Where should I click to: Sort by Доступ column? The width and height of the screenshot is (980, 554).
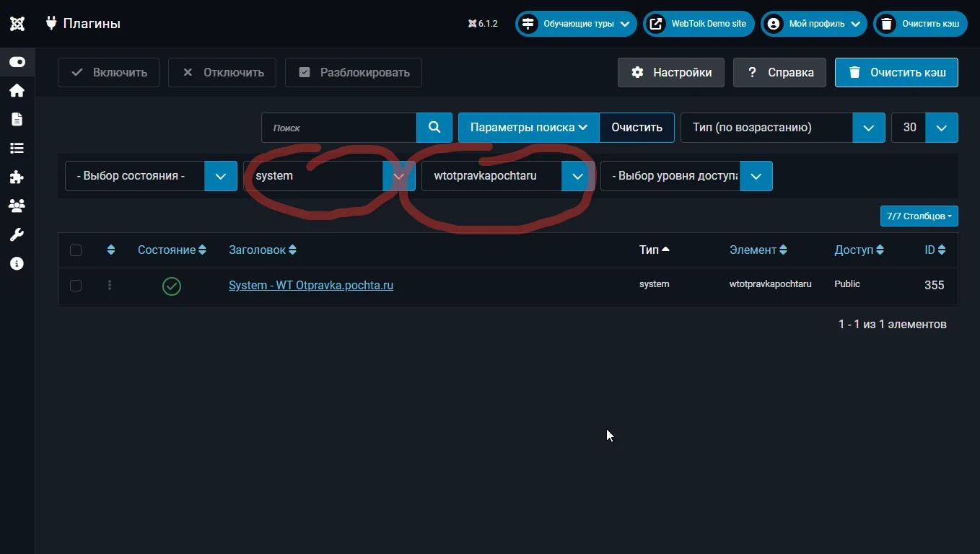pos(859,250)
